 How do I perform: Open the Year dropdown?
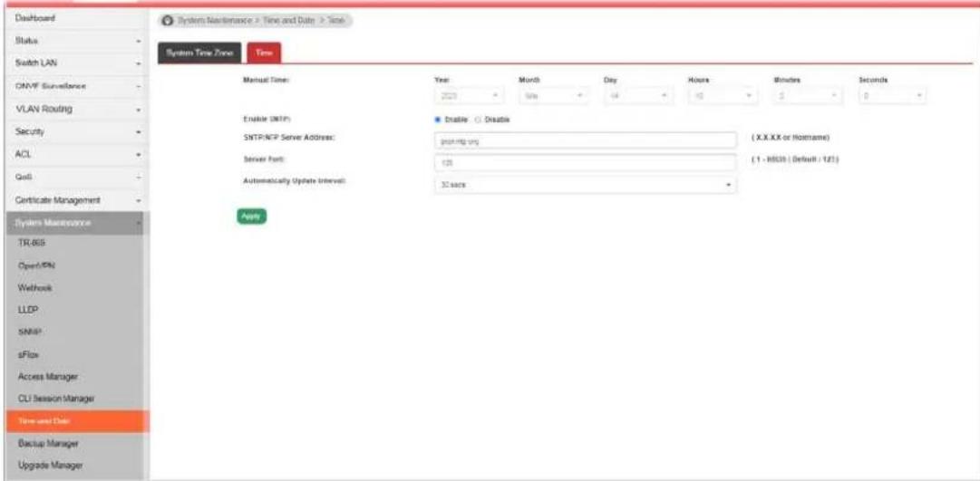470,98
